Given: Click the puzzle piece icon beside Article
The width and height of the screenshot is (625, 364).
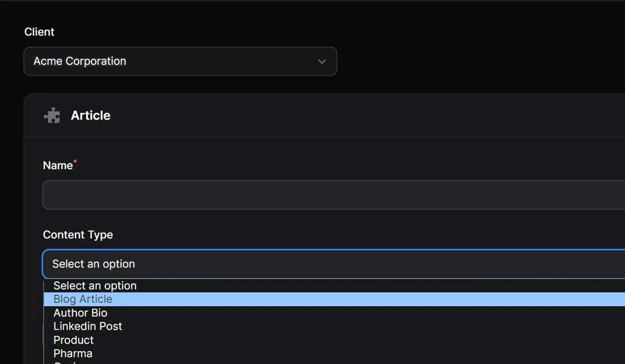Looking at the screenshot, I should [52, 116].
